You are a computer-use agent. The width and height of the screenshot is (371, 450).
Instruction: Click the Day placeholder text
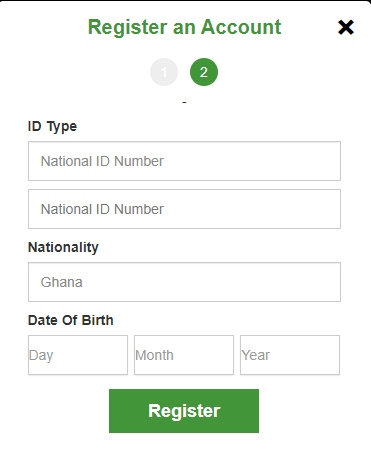click(41, 356)
